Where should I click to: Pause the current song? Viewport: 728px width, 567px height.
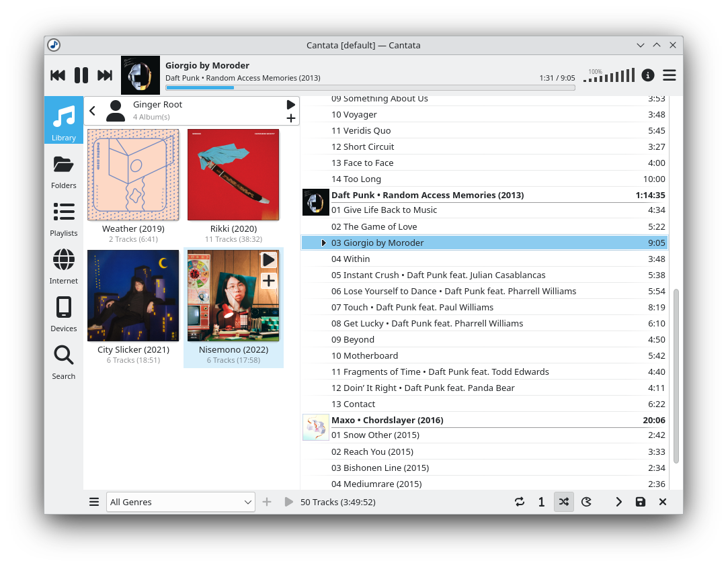pos(81,75)
